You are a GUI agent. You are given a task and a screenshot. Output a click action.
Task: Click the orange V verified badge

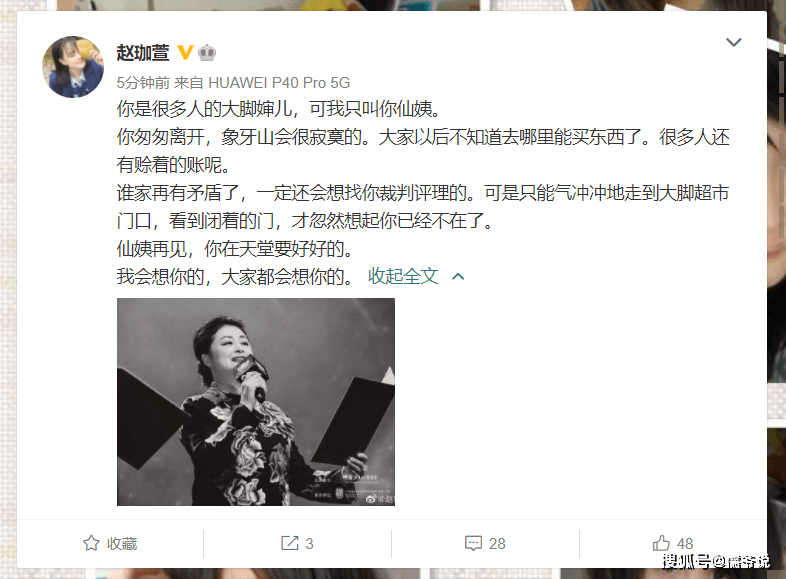(185, 52)
